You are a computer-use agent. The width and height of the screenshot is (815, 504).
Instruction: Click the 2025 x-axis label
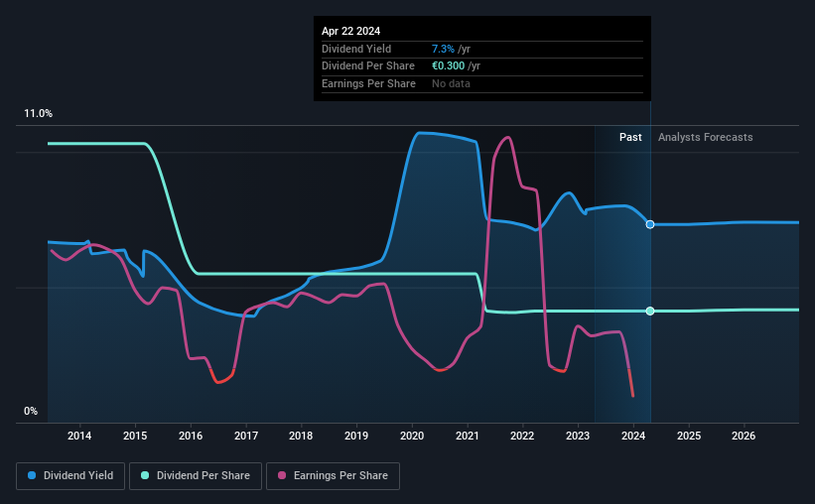(689, 436)
